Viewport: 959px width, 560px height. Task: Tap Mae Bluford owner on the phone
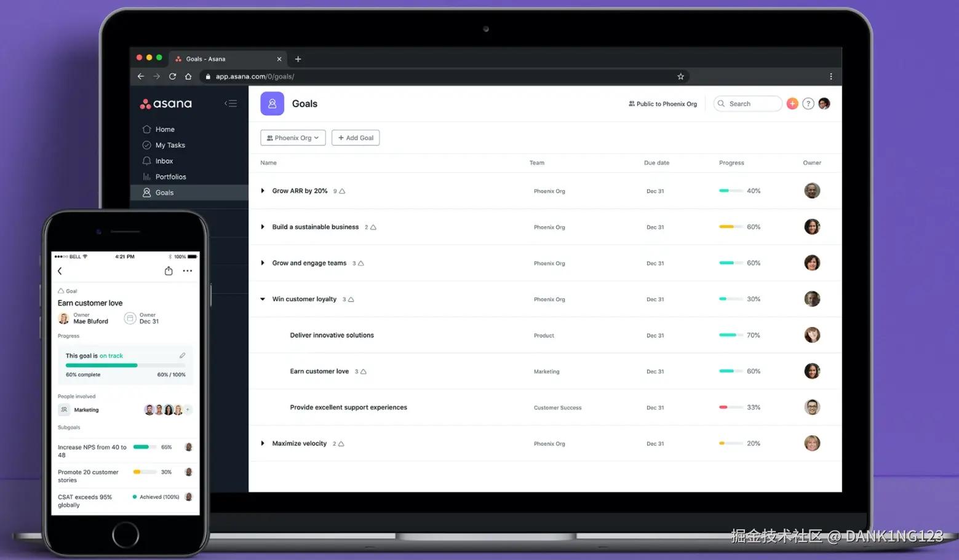(x=83, y=318)
